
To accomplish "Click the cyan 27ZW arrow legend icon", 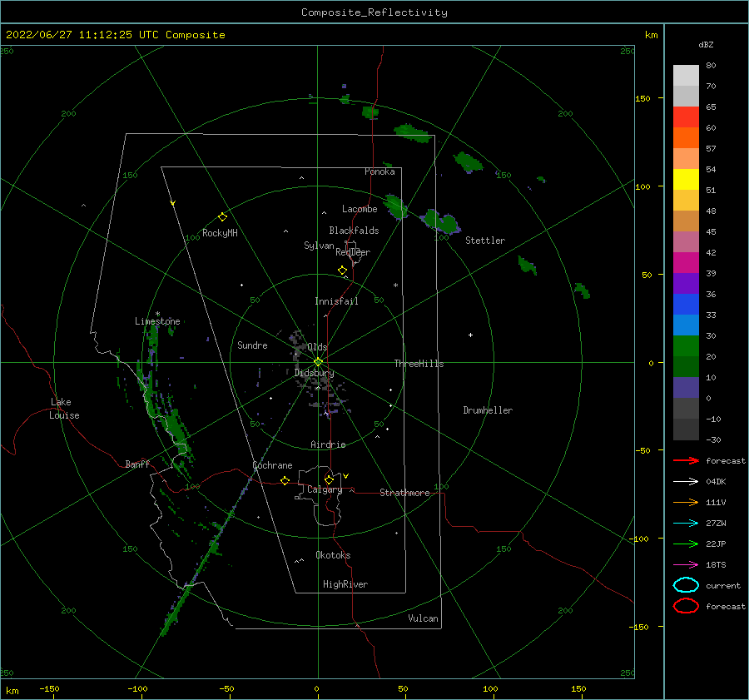I will pos(686,524).
